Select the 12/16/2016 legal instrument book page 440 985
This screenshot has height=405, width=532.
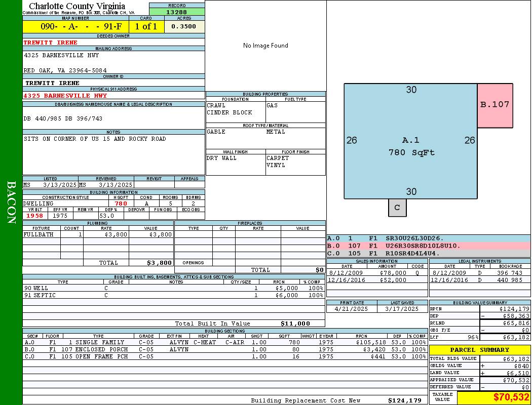click(479, 280)
